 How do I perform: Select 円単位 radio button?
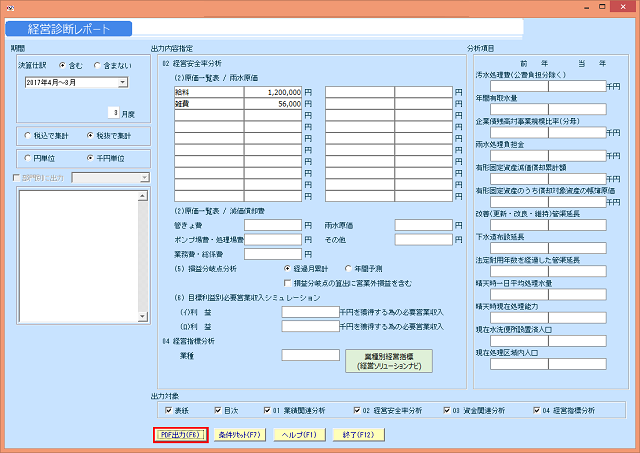click(28, 158)
